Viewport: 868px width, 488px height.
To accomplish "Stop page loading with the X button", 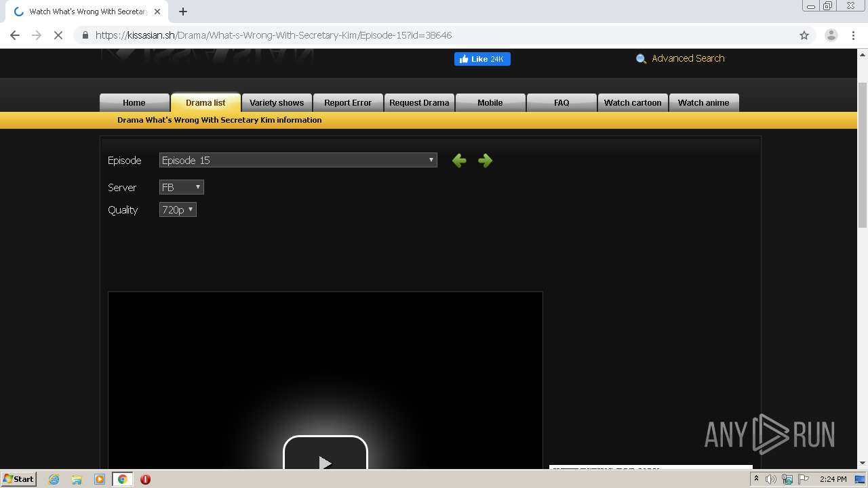I will (x=58, y=35).
